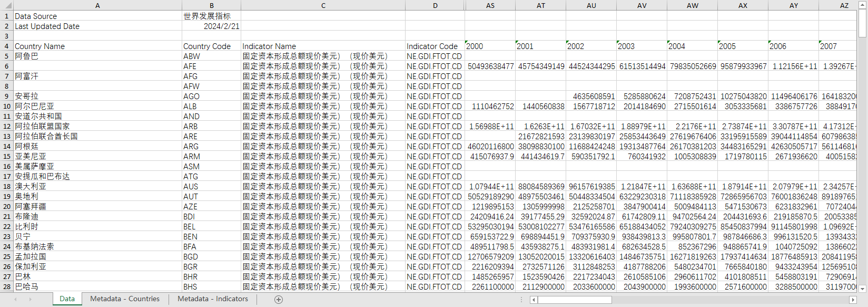Click the vertical scrollbar thumb

pos(862,23)
